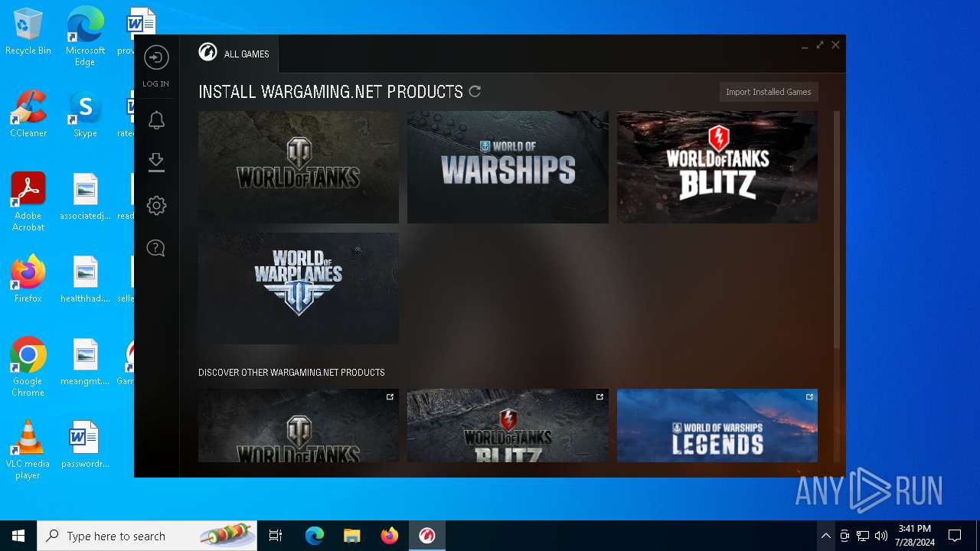Open Recycle Bin on desktop
The image size is (980, 551).
point(28,32)
